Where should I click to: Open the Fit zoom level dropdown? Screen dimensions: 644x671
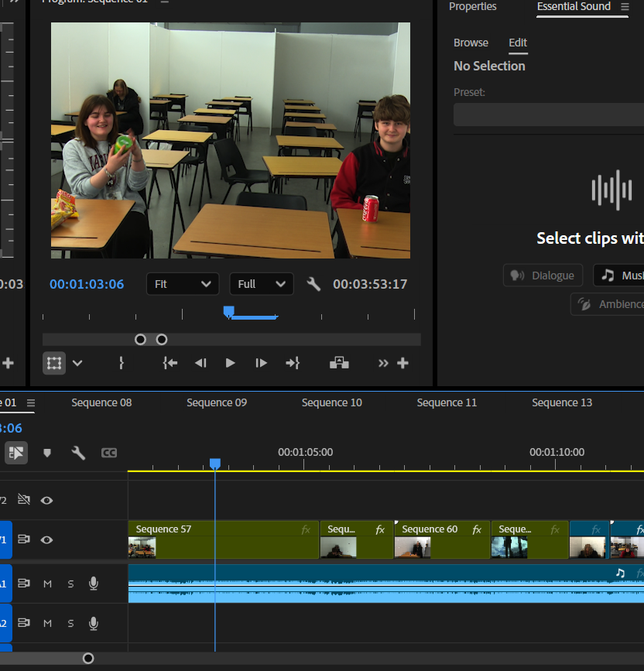point(183,284)
